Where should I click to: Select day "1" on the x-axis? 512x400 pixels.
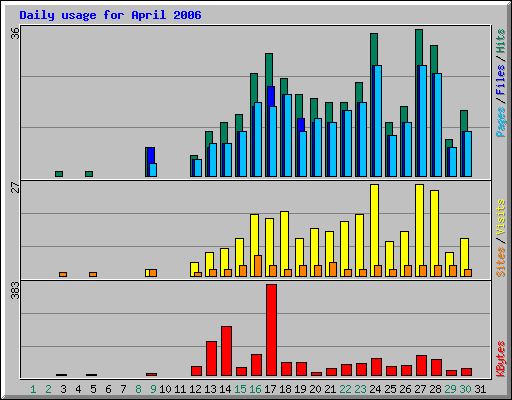pos(33,389)
